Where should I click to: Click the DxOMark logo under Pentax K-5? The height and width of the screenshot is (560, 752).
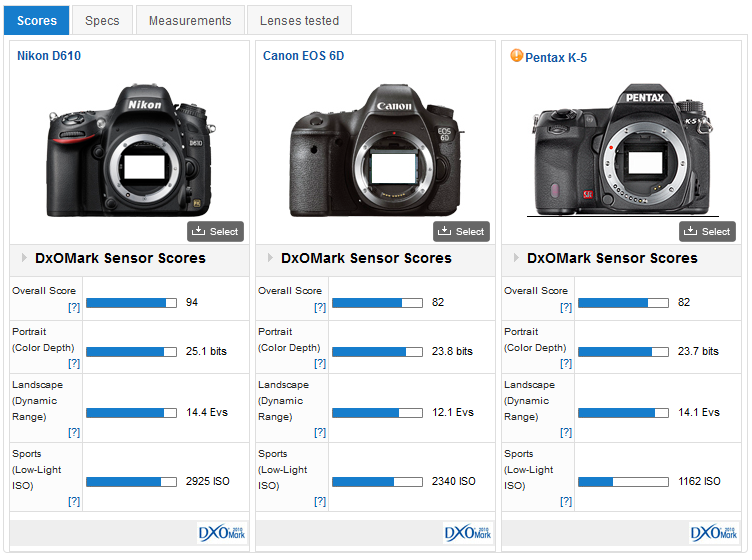(713, 533)
